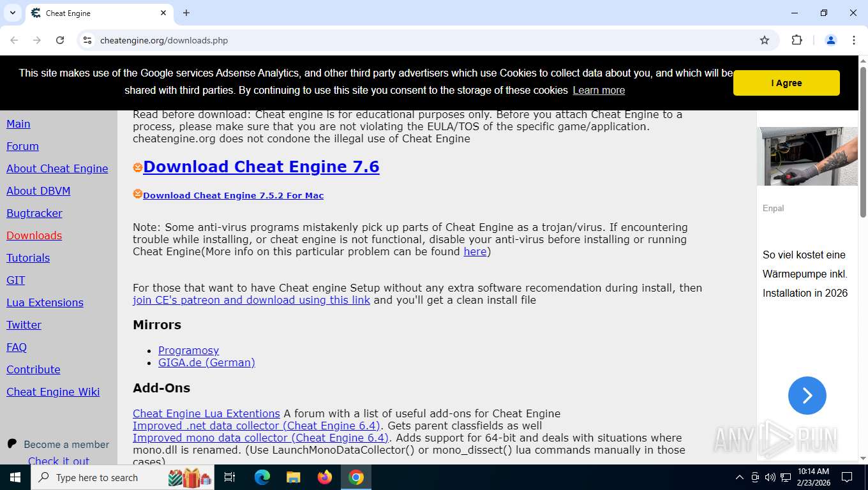This screenshot has width=868, height=490.
Task: Open the About DBVM sidebar link
Action: click(38, 191)
